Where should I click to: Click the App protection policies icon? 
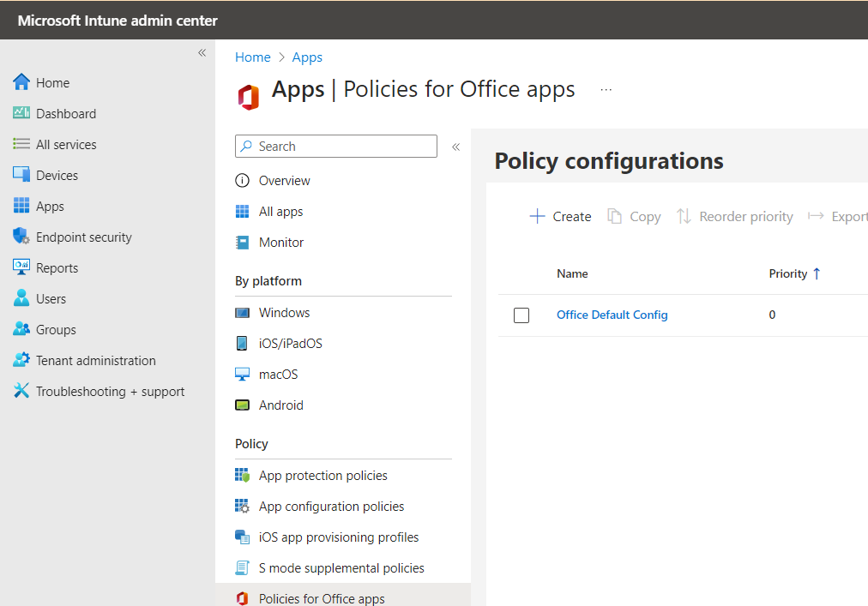tap(242, 475)
